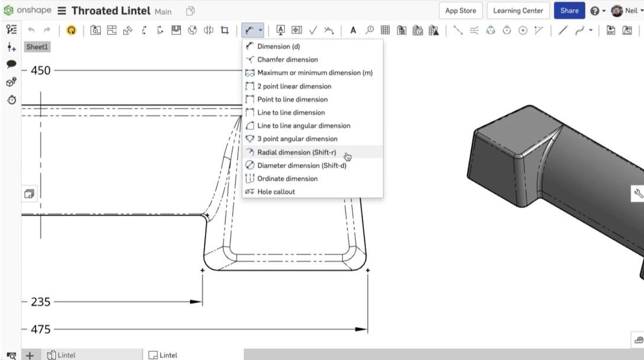Click the geometric tolerance frame icon
This screenshot has width=644, height=360.
tap(296, 30)
